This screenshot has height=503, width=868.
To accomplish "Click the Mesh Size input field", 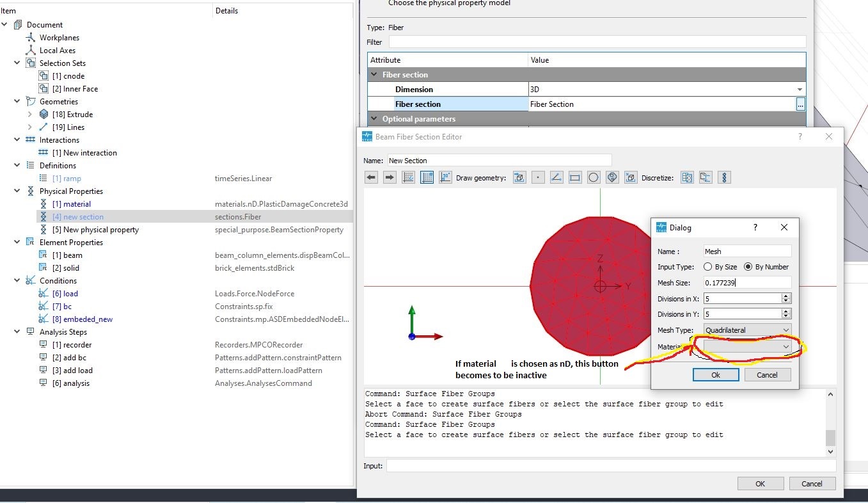I will [x=747, y=282].
